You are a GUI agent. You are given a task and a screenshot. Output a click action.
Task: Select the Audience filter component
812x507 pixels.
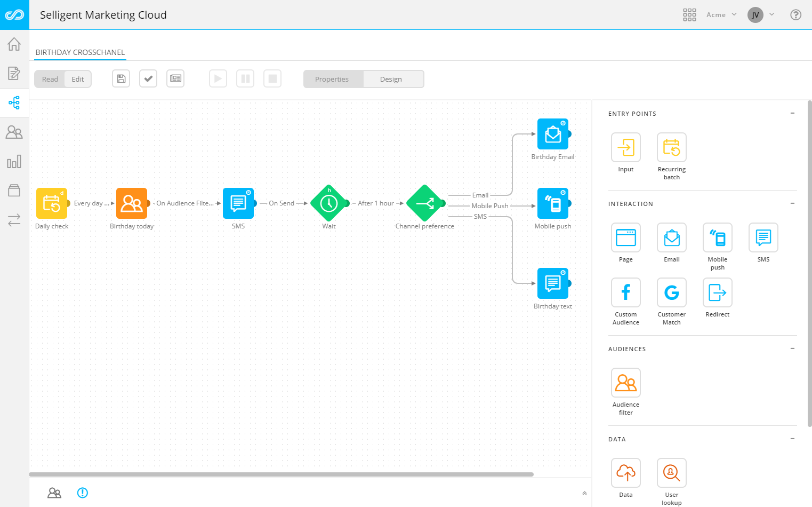click(x=625, y=383)
